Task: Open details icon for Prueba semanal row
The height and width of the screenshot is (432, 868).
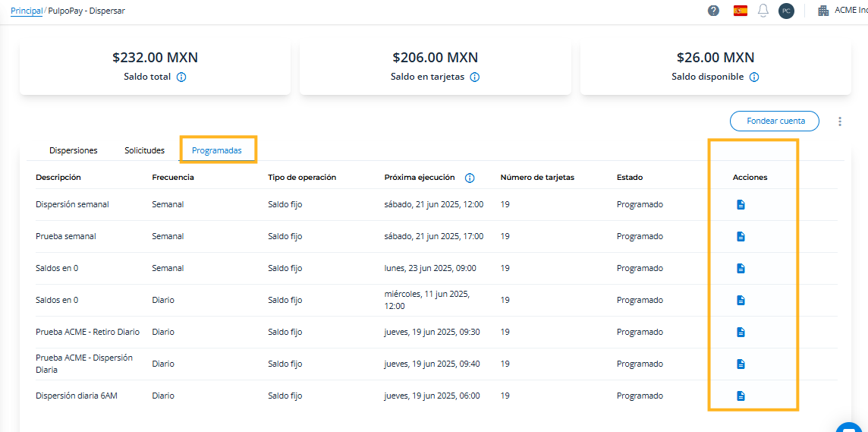Action: 741,236
